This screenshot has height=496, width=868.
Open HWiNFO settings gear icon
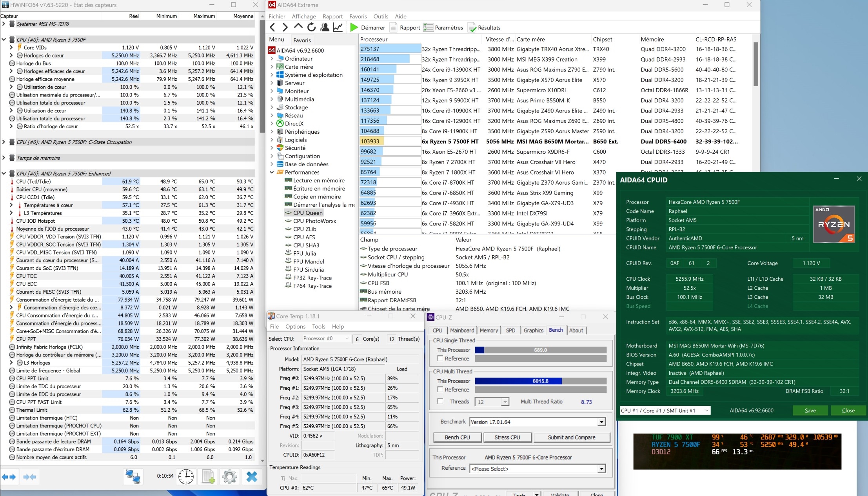pyautogui.click(x=230, y=477)
